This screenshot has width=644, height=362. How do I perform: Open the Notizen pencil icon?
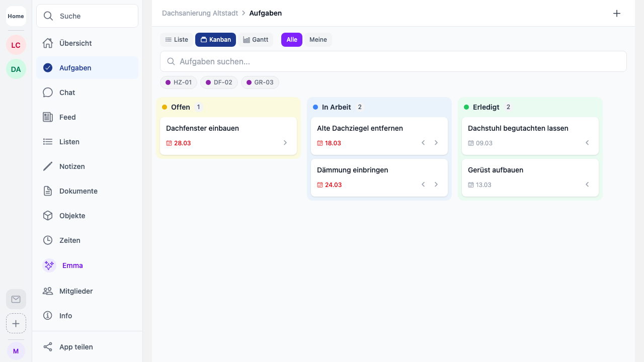pos(48,166)
